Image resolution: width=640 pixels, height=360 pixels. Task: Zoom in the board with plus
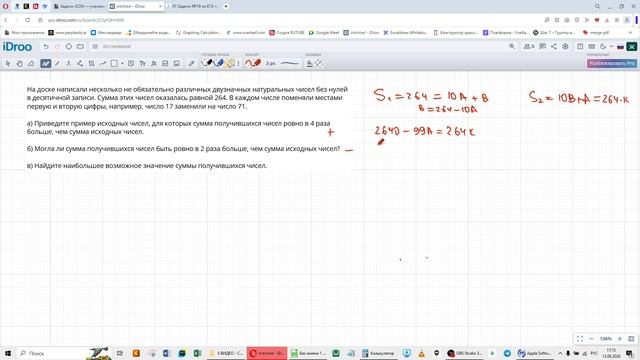point(620,339)
